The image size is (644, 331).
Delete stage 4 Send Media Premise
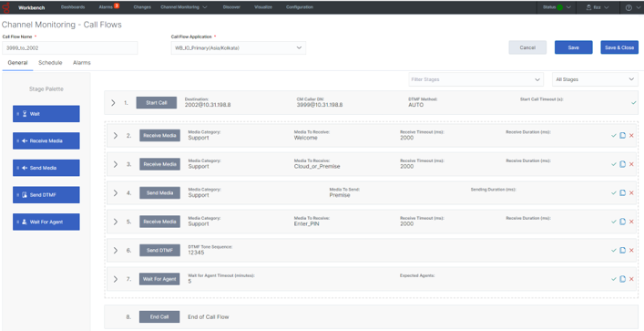pyautogui.click(x=631, y=192)
